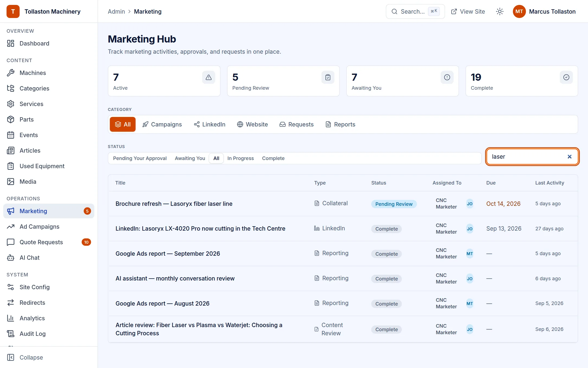Image resolution: width=588 pixels, height=368 pixels.
Task: Click the Redirects arrows icon
Action: (x=11, y=303)
